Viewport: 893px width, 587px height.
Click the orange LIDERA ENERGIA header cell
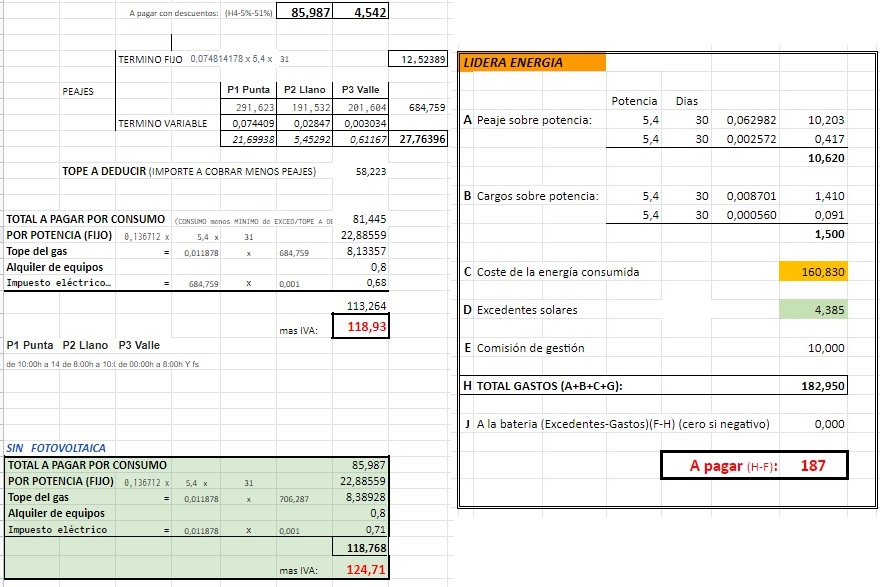point(532,63)
